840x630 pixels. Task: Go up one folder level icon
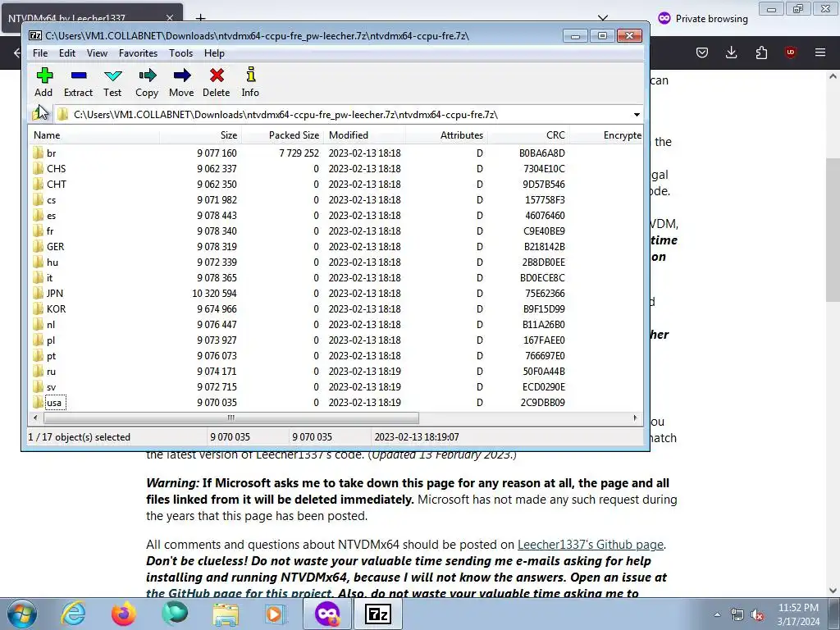39,114
